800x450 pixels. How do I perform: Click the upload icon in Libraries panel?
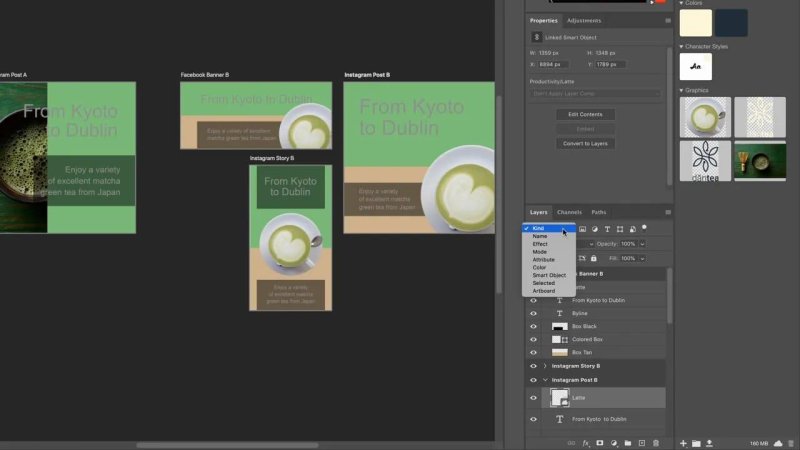pyautogui.click(x=709, y=443)
